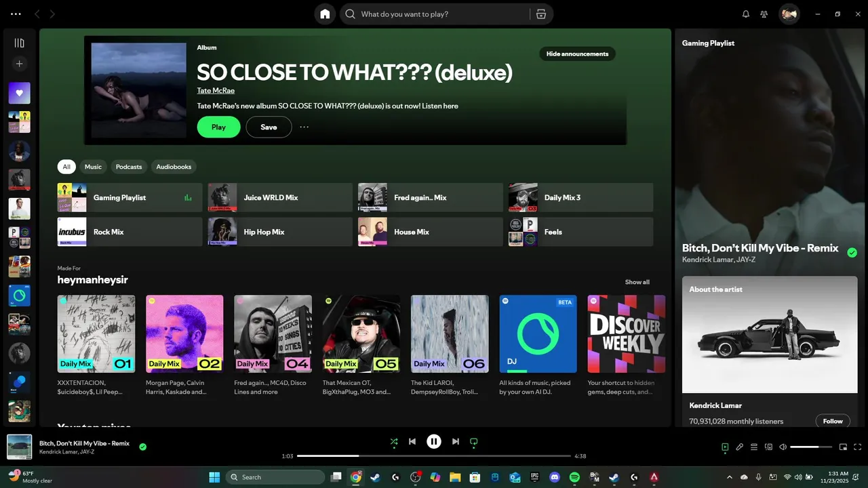Go to Spotify Home
868x488 pixels.
point(325,14)
